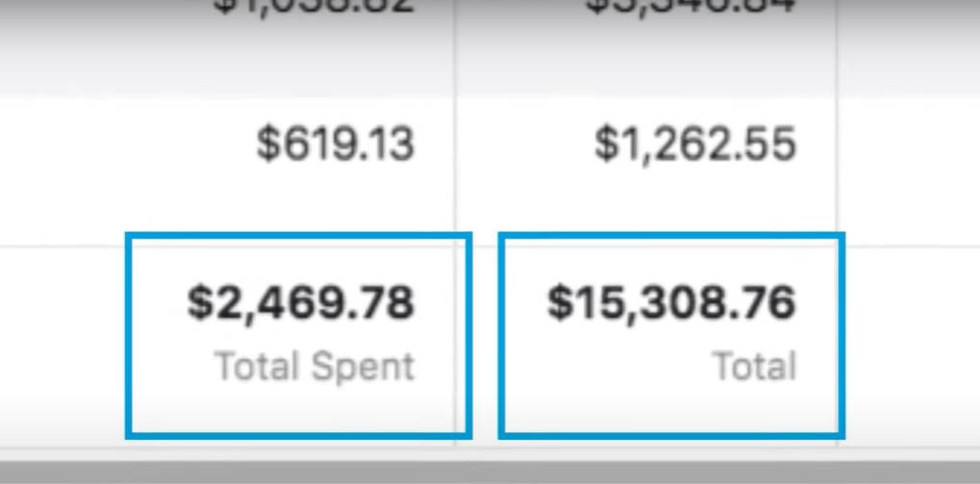Click the column divider right of $1,262.55
Viewport: 980px width, 484px height.
[837, 144]
